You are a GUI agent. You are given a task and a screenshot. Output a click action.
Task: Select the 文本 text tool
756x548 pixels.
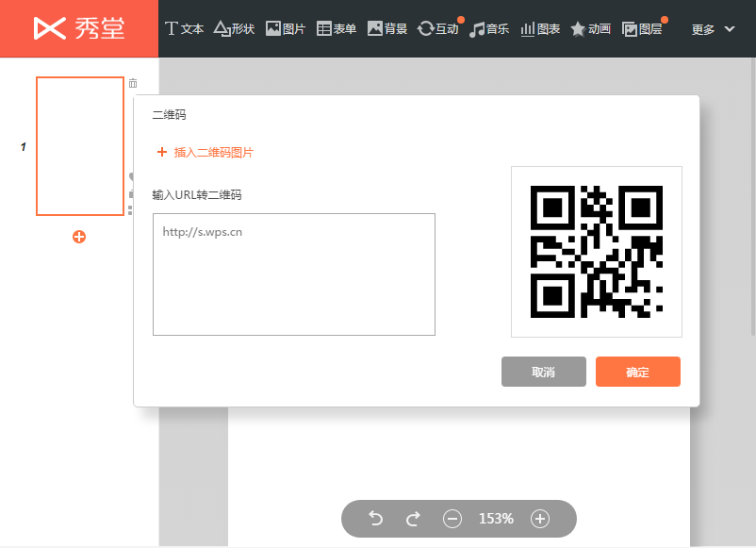click(184, 29)
